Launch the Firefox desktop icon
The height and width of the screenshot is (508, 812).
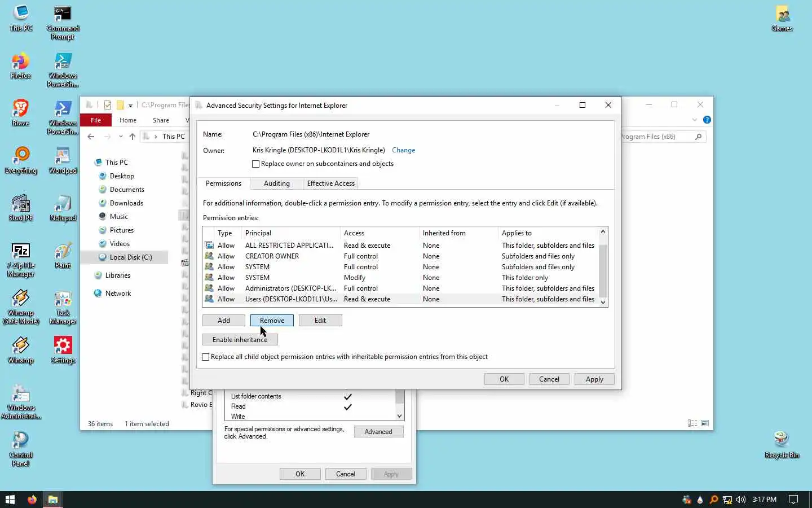pyautogui.click(x=21, y=66)
